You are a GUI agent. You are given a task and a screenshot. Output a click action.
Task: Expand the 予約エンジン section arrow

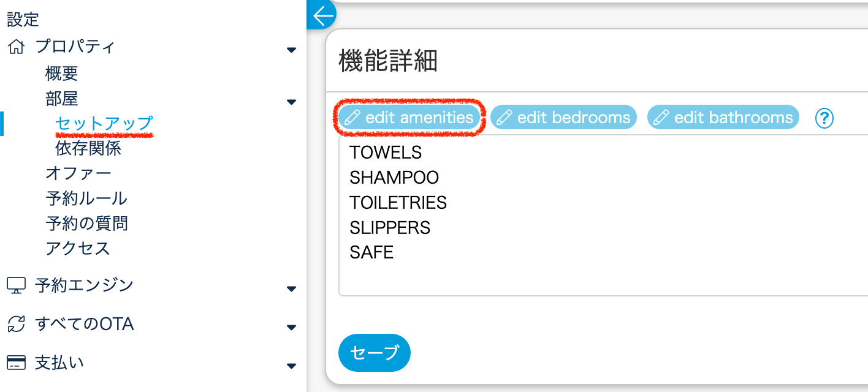pyautogui.click(x=291, y=288)
